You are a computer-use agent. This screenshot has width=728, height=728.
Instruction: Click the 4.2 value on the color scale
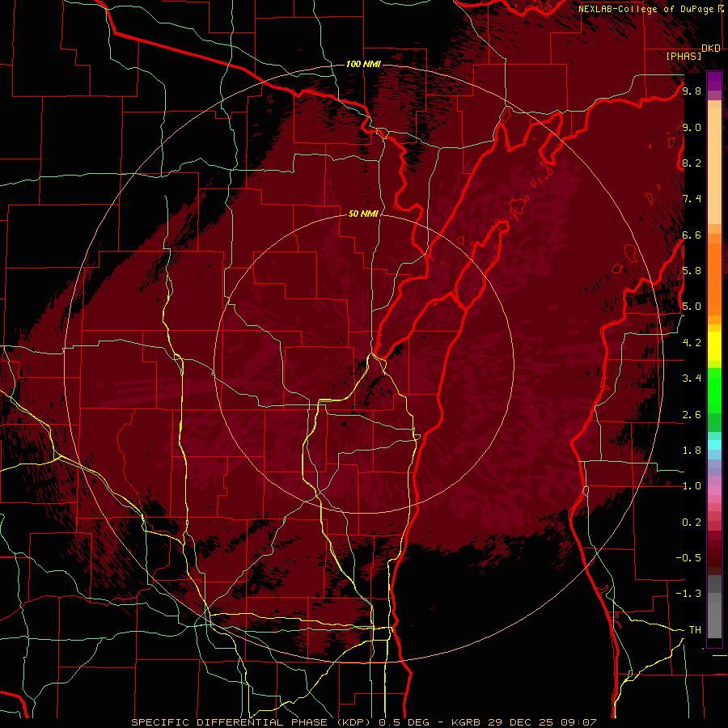click(692, 343)
